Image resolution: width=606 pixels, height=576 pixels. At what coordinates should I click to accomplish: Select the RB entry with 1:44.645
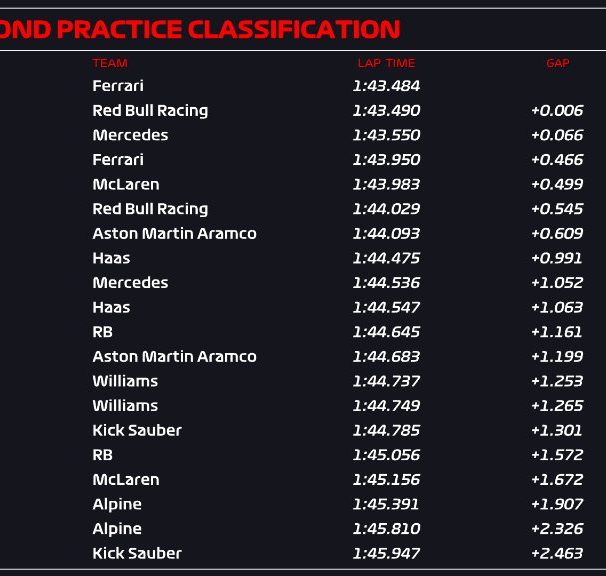[102, 332]
